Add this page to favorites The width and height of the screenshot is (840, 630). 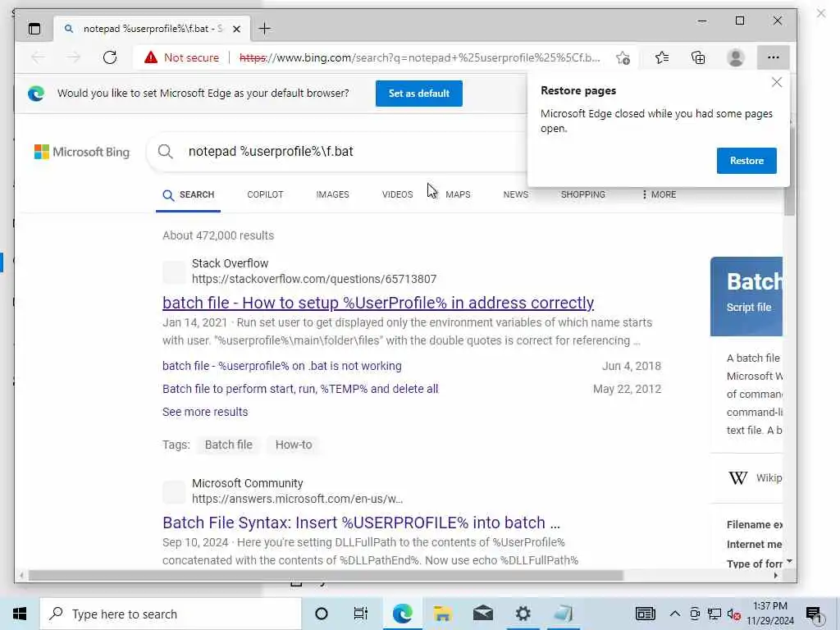pos(623,58)
